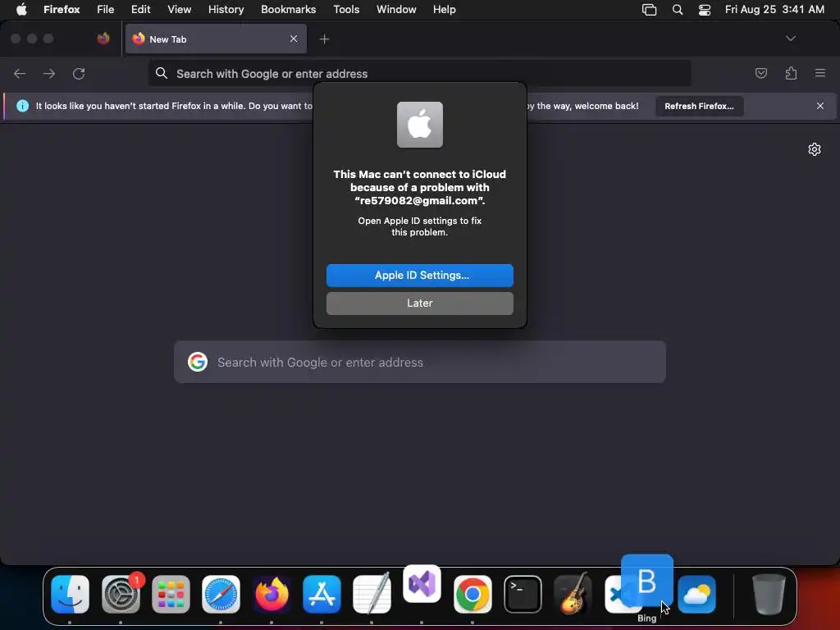The height and width of the screenshot is (630, 840).
Task: Open the Apple menu
Action: pos(21,10)
